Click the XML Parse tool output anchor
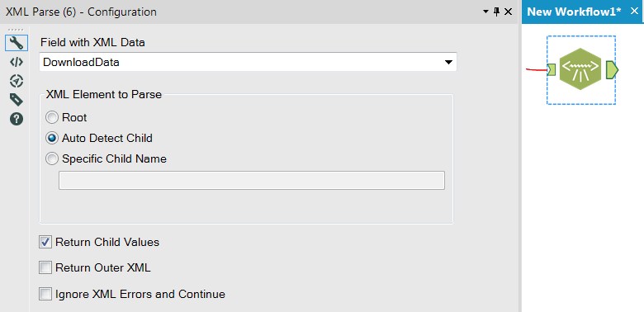Screen dimensions: 644x312 612,70
